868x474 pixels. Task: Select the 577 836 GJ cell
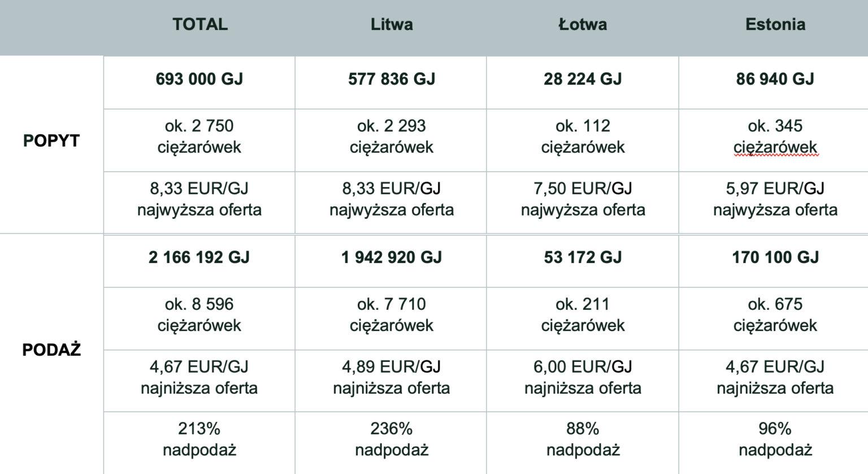click(391, 83)
